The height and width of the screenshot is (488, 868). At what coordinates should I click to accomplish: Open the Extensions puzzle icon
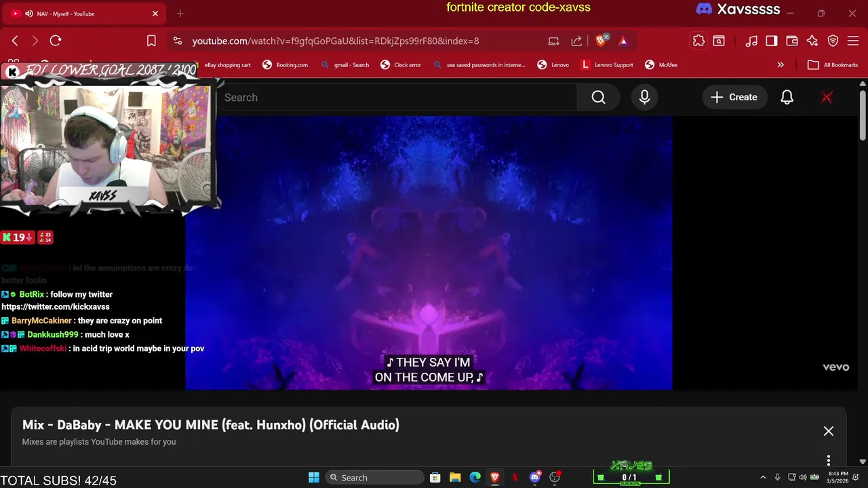(x=698, y=41)
